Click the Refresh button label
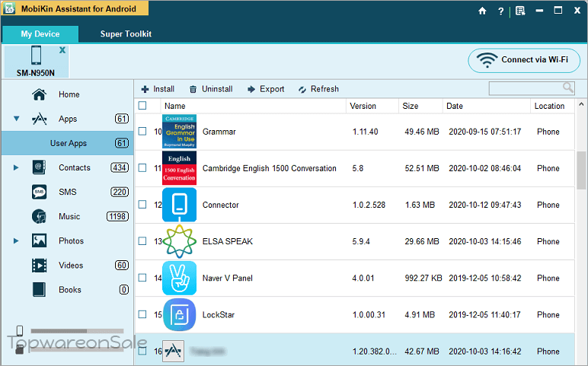The width and height of the screenshot is (588, 366). (324, 89)
